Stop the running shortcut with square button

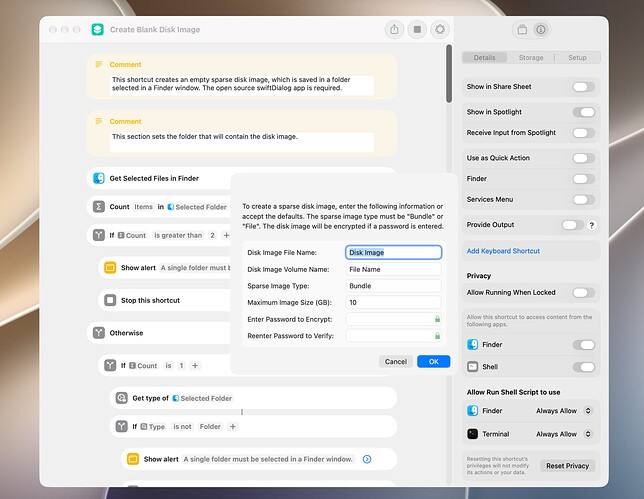(417, 30)
